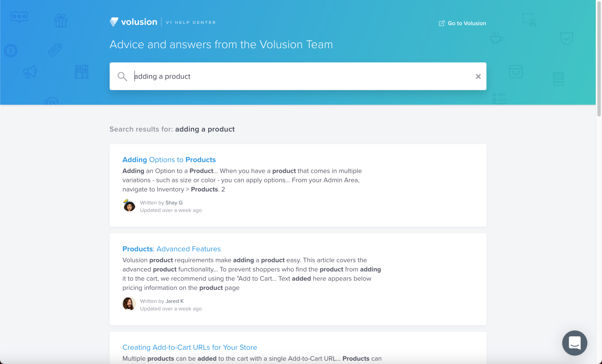Image resolution: width=602 pixels, height=364 pixels.
Task: Open the Adding Options to Products article
Action: [169, 160]
